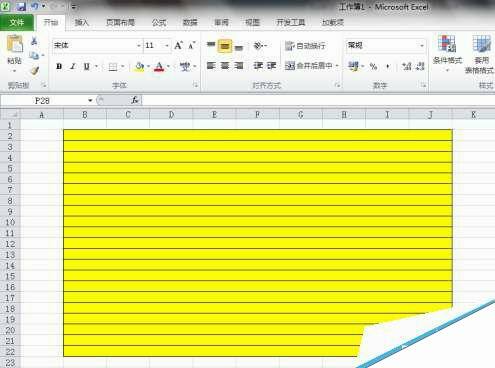The image size is (495, 368).
Task: Apply comma style
Action: point(388,66)
